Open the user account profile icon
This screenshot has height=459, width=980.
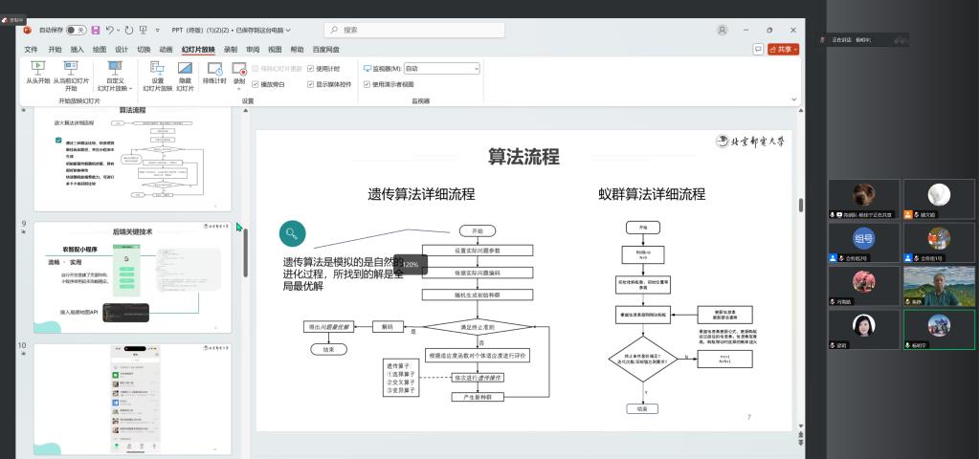(x=723, y=30)
